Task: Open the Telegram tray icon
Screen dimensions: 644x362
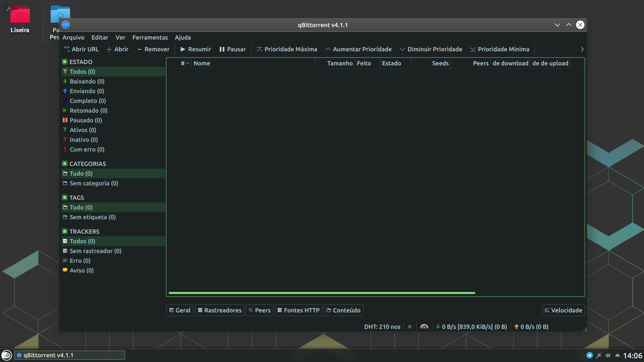Action: tap(589, 355)
